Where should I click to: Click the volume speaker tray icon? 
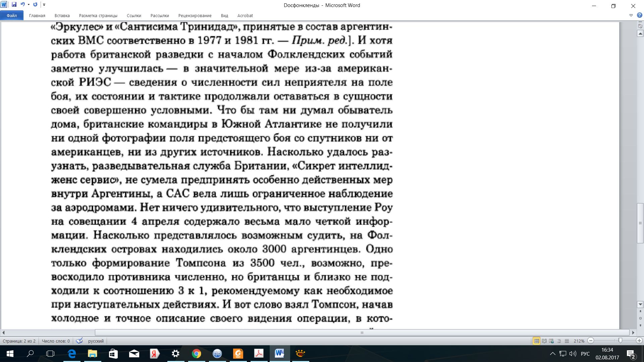(573, 354)
